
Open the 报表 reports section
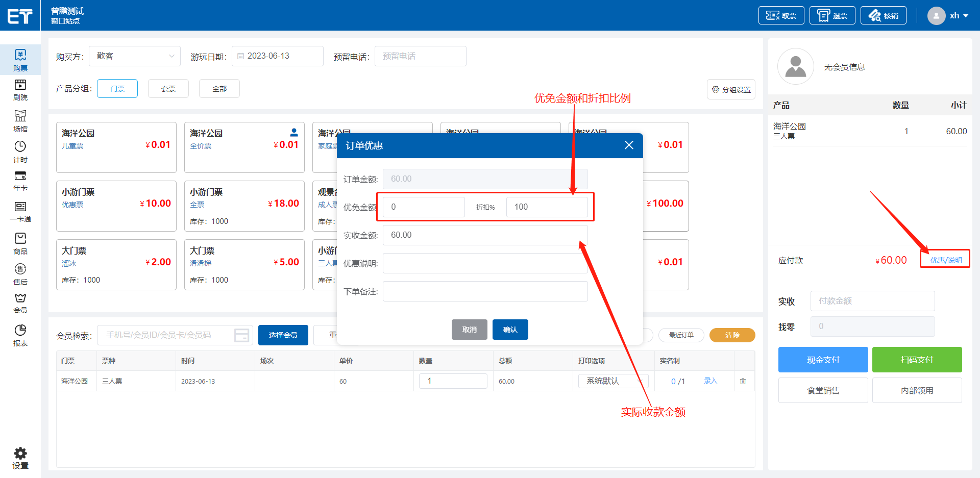point(20,335)
